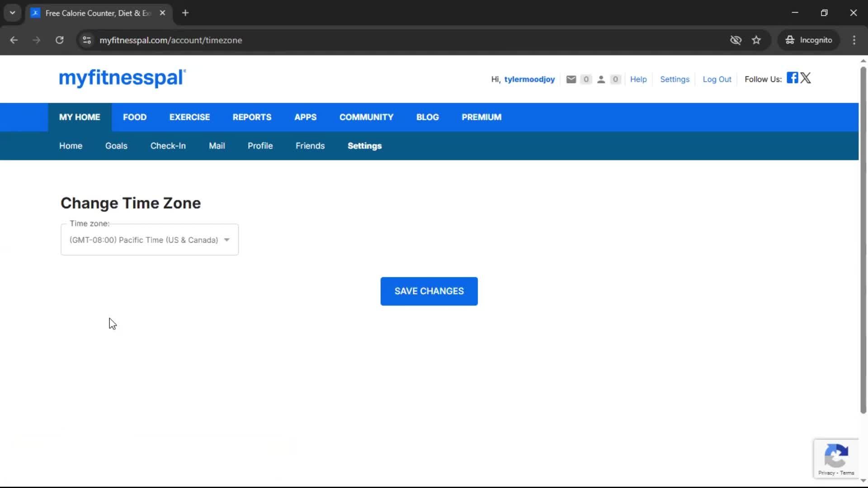Open Chrome three-dot menu
Screen dimensions: 868x488
854,40
